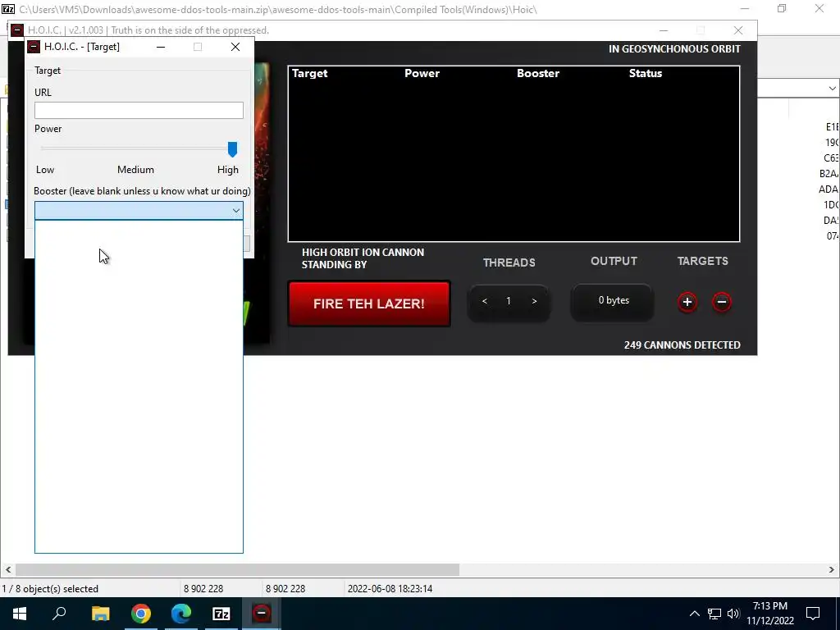Minimize the H.O.I.C. Target dialog
840x630 pixels.
(x=161, y=47)
